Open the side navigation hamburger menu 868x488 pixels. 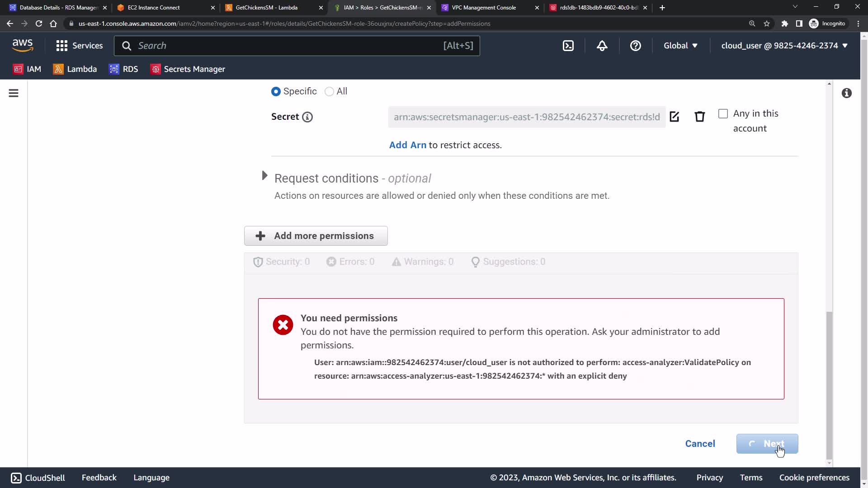coord(14,93)
